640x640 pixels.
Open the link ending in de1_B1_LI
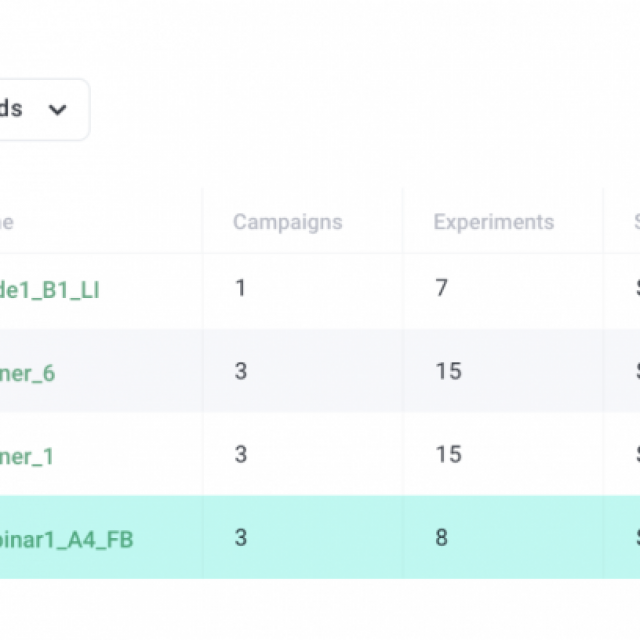(x=50, y=290)
